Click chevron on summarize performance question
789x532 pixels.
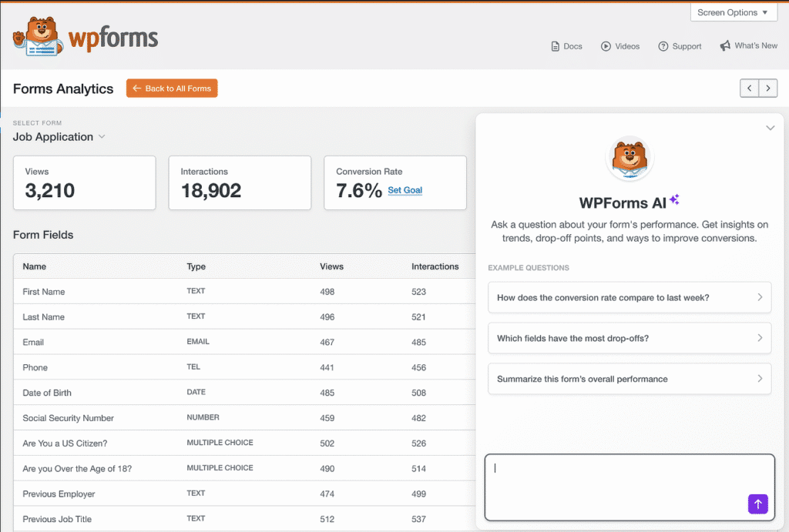click(x=760, y=379)
